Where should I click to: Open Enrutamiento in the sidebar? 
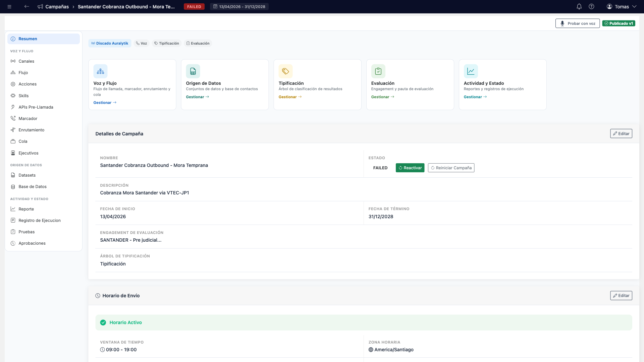coord(44,130)
